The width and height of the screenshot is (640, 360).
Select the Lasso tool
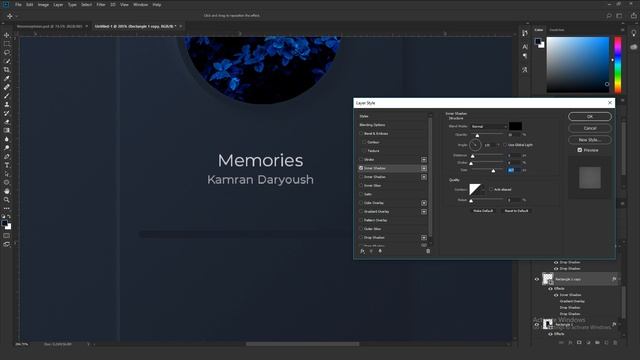7,52
